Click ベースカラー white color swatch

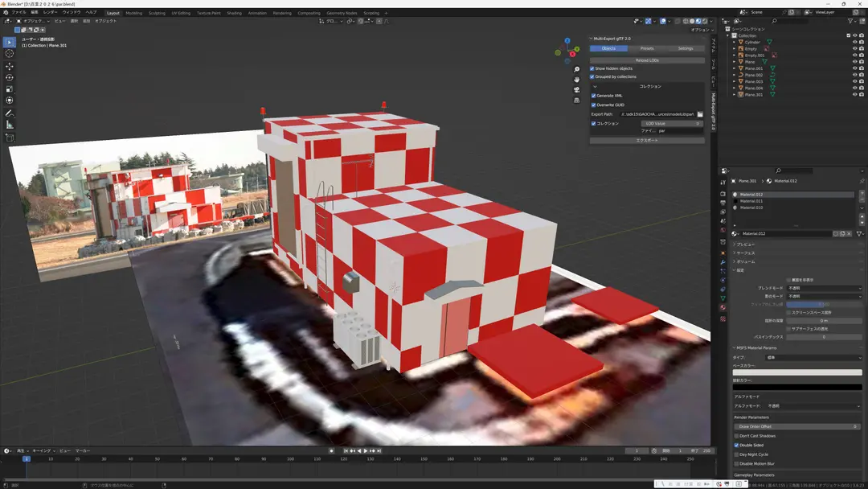797,372
